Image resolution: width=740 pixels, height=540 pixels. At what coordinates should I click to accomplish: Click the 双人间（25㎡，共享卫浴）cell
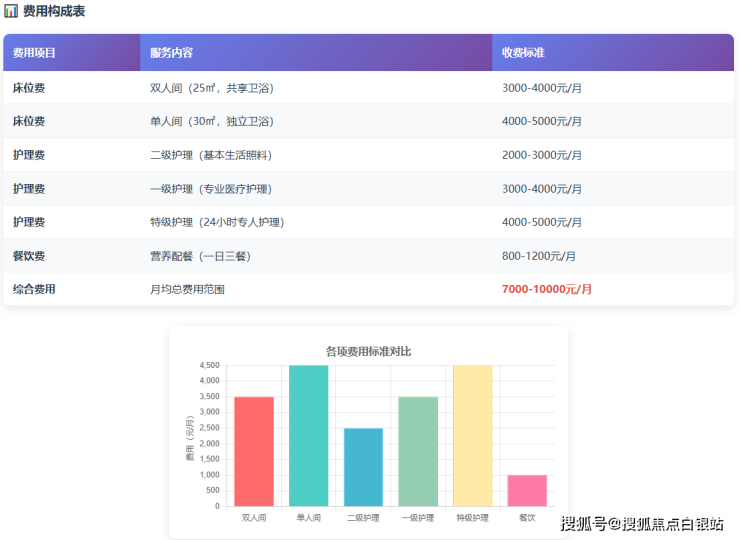tap(211, 88)
